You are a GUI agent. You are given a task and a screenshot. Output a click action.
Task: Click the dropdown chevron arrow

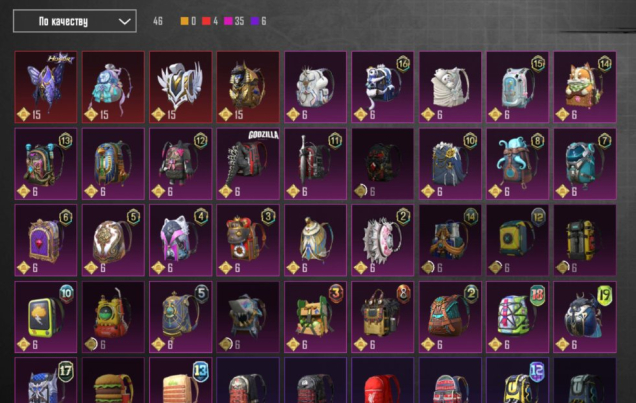coord(125,21)
